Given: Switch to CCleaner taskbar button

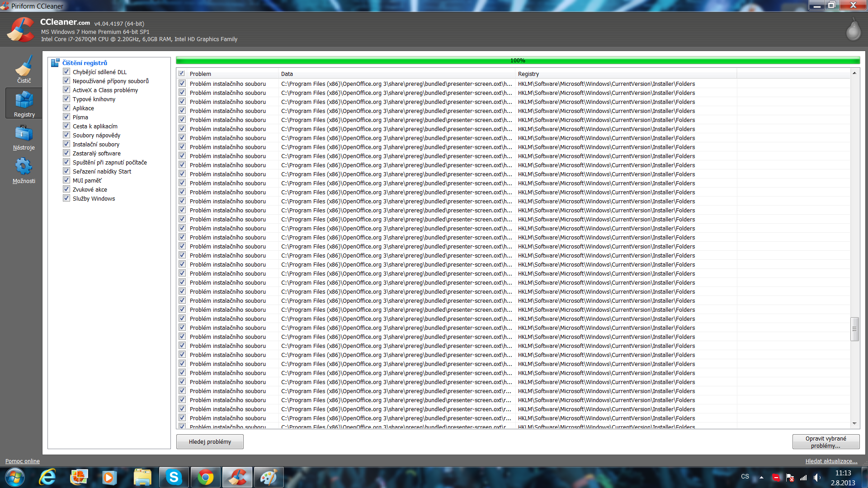Looking at the screenshot, I should point(237,477).
